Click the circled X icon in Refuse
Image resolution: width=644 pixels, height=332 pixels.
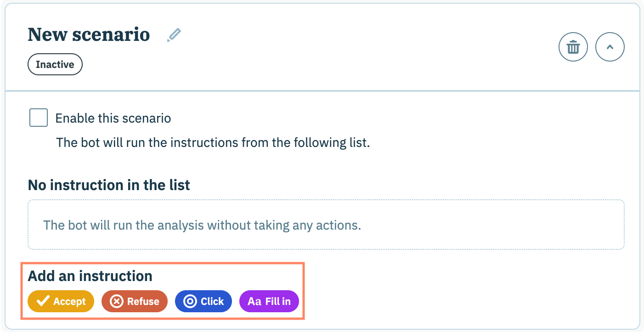(117, 301)
